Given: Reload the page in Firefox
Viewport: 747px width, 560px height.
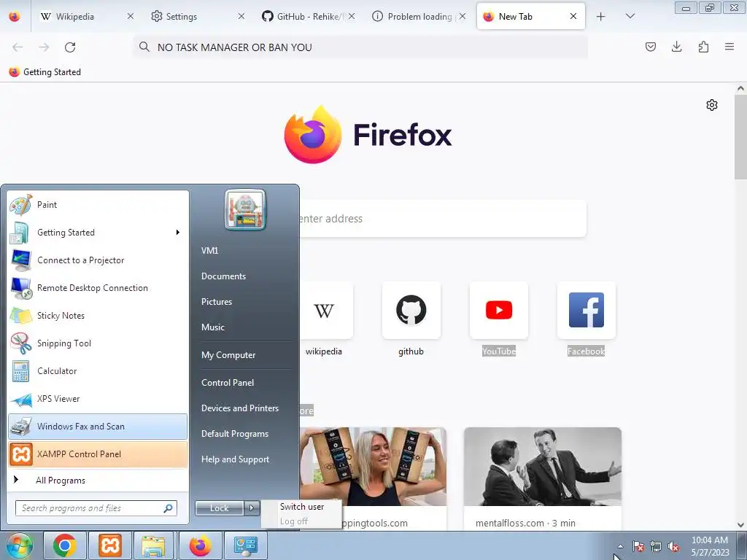Looking at the screenshot, I should [x=70, y=47].
